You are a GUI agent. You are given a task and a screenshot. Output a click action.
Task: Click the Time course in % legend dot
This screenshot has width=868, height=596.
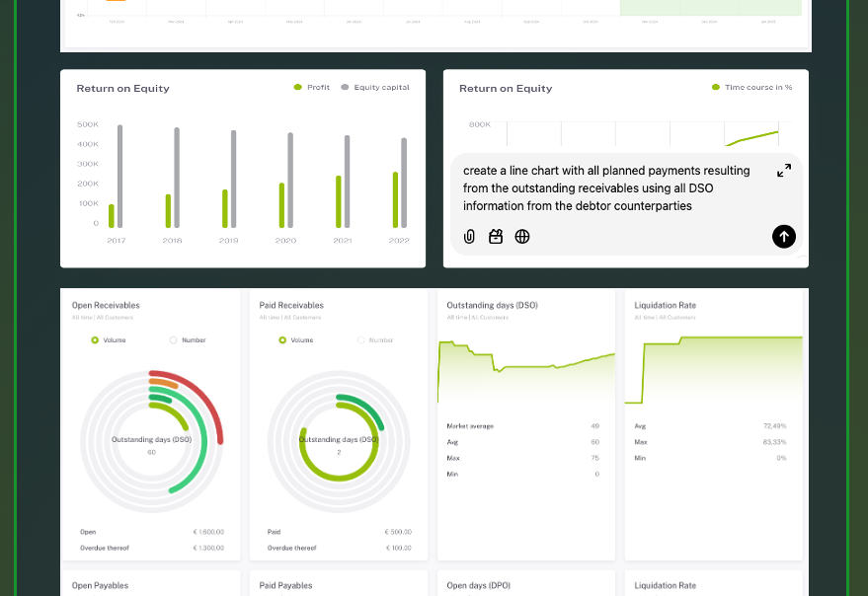coord(716,88)
